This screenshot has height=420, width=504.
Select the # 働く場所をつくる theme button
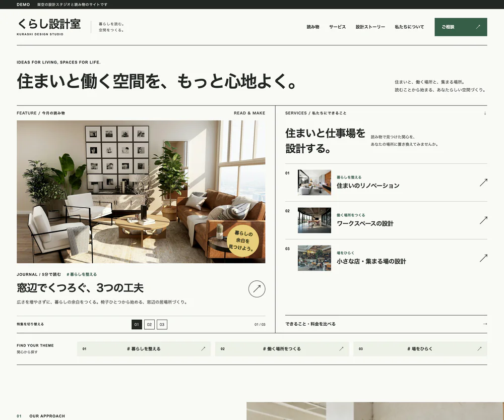tap(282, 348)
